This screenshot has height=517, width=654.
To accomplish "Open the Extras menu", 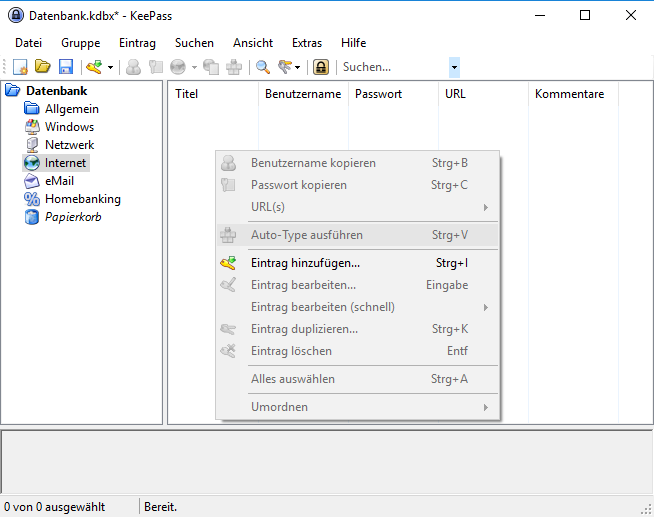I will click(x=307, y=43).
